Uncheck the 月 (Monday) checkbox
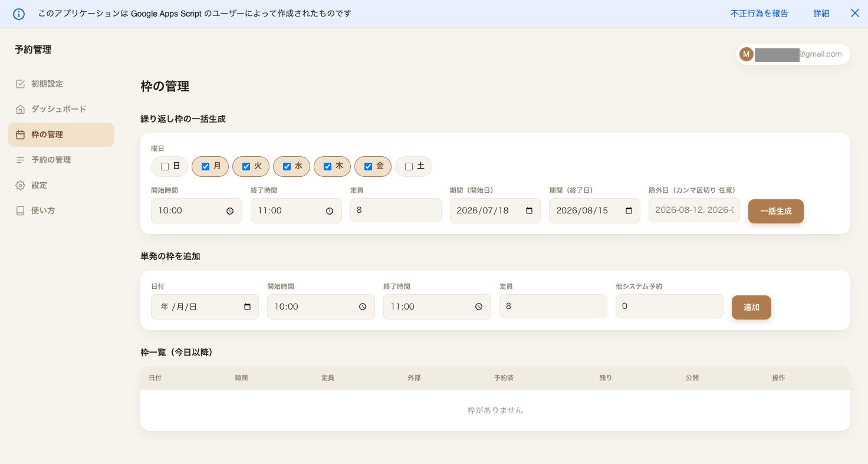Screen dimensions: 868x464 [205, 166]
